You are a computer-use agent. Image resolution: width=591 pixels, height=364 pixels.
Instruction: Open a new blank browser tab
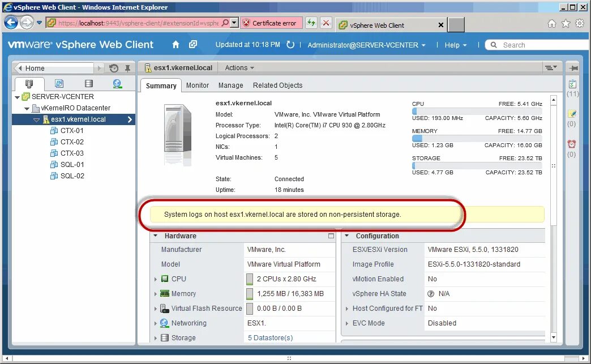tap(456, 25)
